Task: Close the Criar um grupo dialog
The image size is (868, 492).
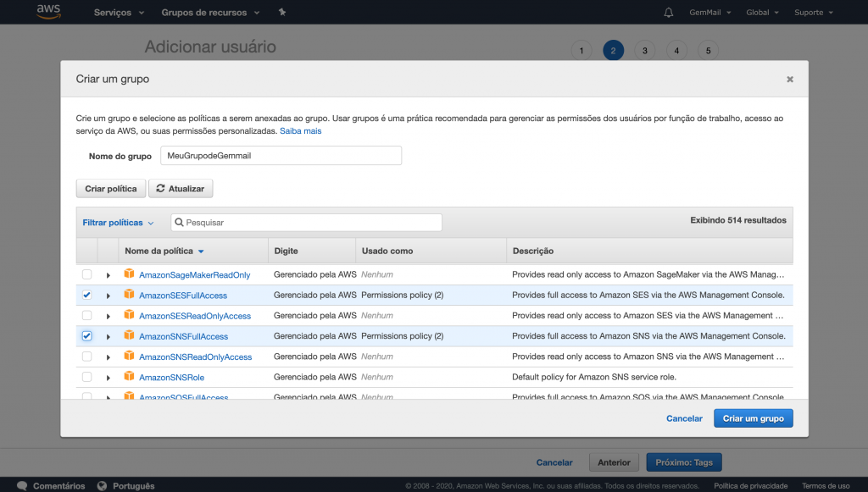Action: [x=790, y=79]
